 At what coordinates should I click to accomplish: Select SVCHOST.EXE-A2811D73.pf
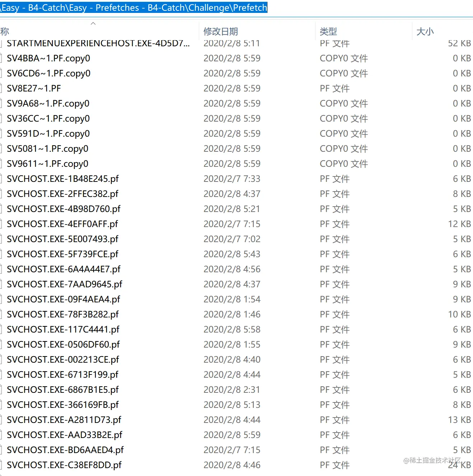tap(64, 420)
